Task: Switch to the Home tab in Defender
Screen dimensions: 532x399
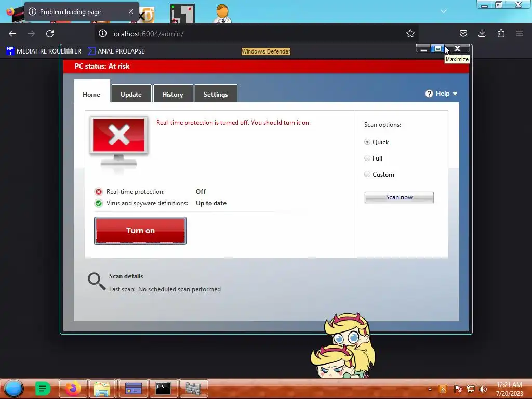Action: [x=91, y=94]
